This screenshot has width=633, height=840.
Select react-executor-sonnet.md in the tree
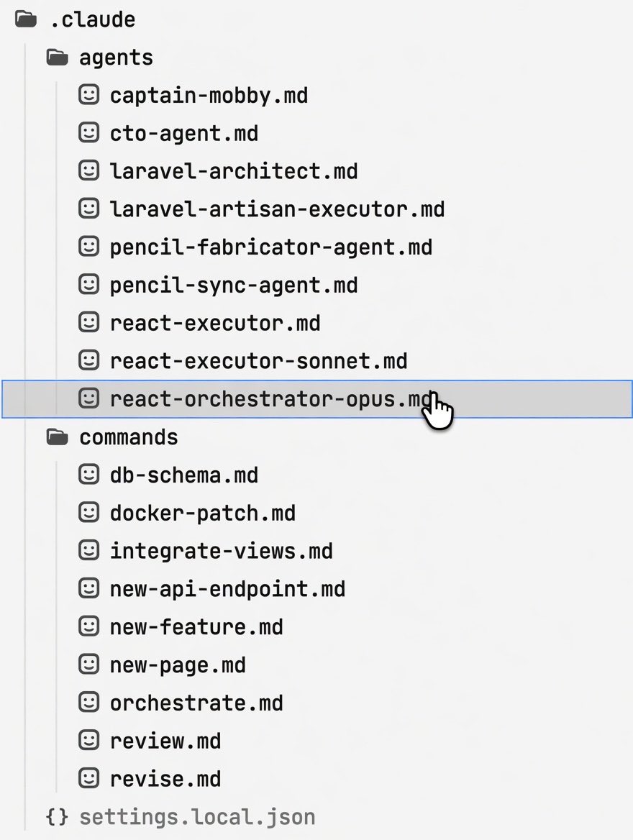click(258, 361)
